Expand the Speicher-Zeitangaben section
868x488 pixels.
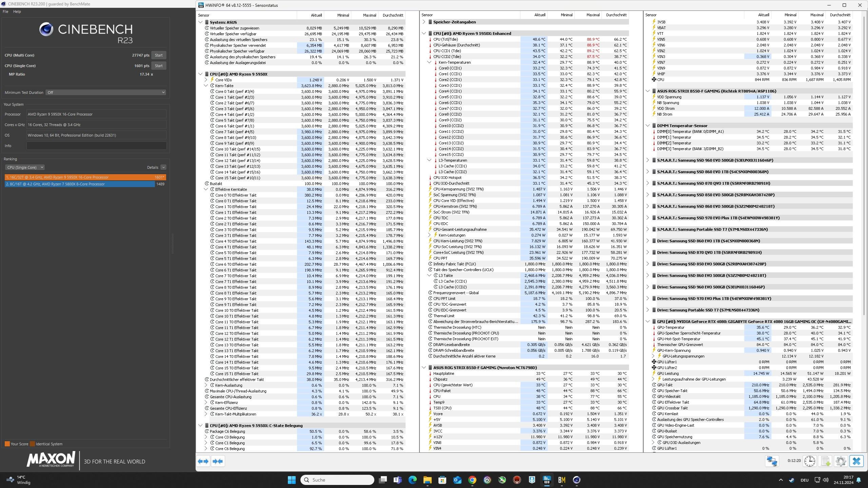424,22
